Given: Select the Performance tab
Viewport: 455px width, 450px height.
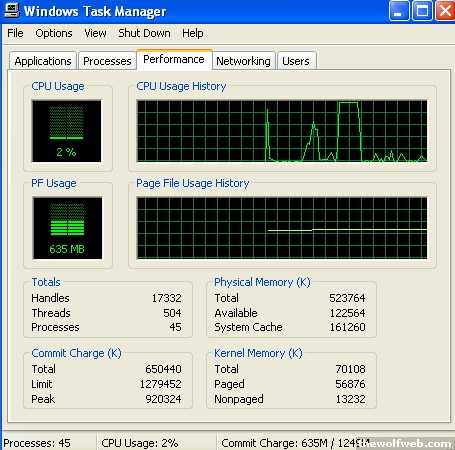Looking at the screenshot, I should pyautogui.click(x=174, y=59).
